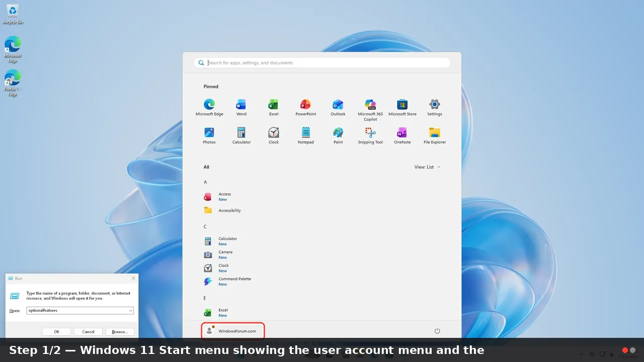
Task: Open Settings from pinned apps
Action: (435, 108)
